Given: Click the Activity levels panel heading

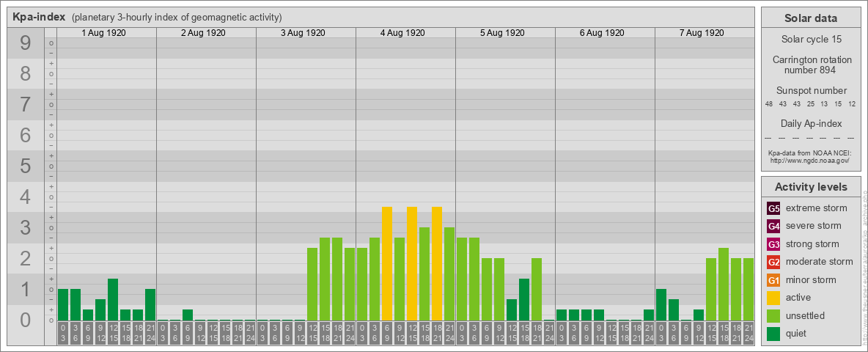Looking at the screenshot, I should [811, 187].
